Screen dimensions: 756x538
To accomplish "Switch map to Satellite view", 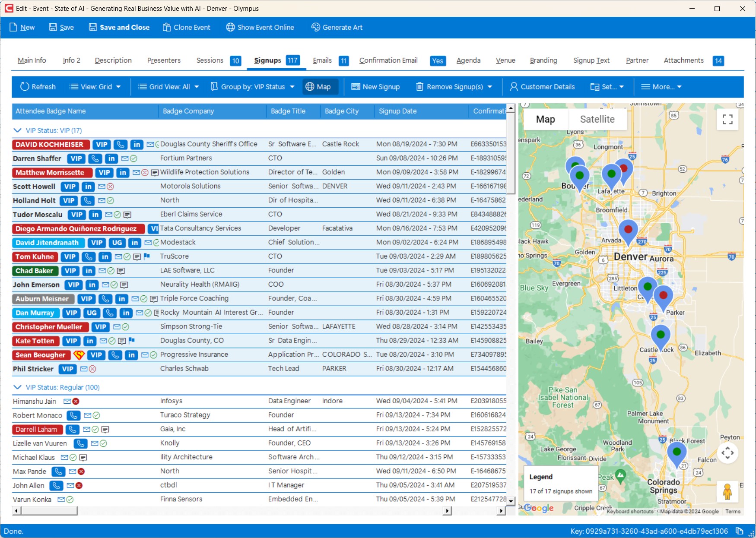I will pyautogui.click(x=597, y=119).
